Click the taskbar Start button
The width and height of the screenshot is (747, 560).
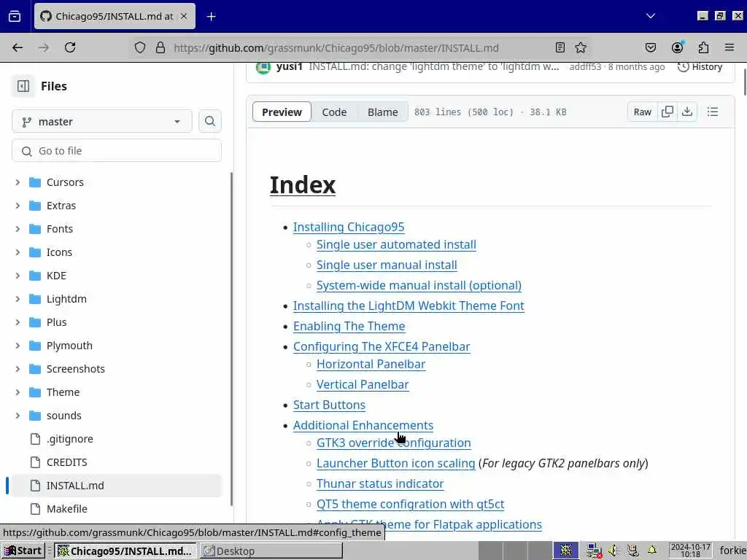(23, 551)
